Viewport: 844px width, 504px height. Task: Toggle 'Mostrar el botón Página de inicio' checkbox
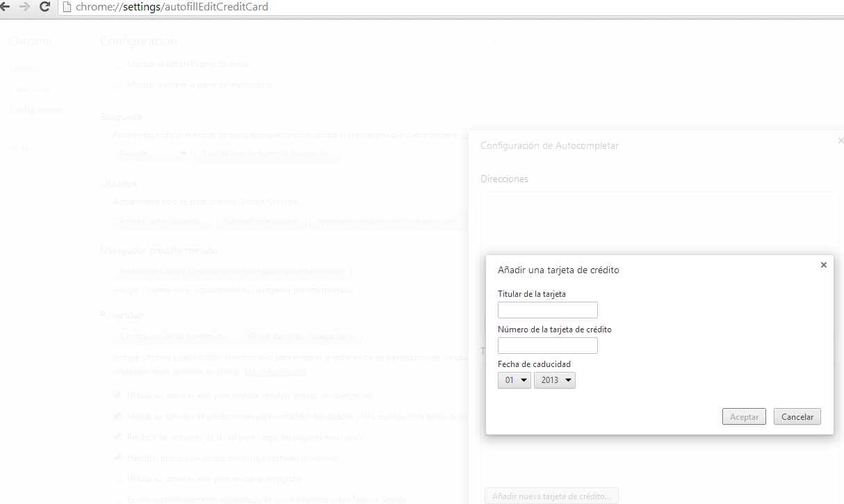pyautogui.click(x=117, y=64)
